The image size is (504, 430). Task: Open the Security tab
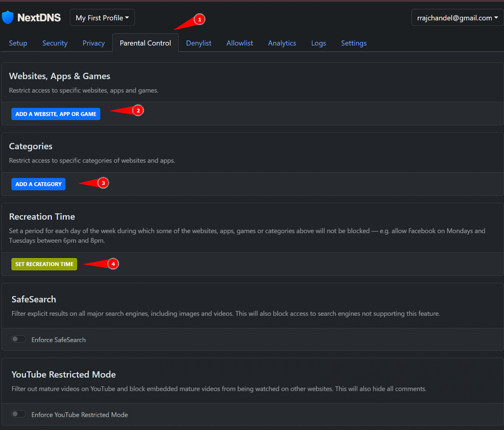point(55,43)
